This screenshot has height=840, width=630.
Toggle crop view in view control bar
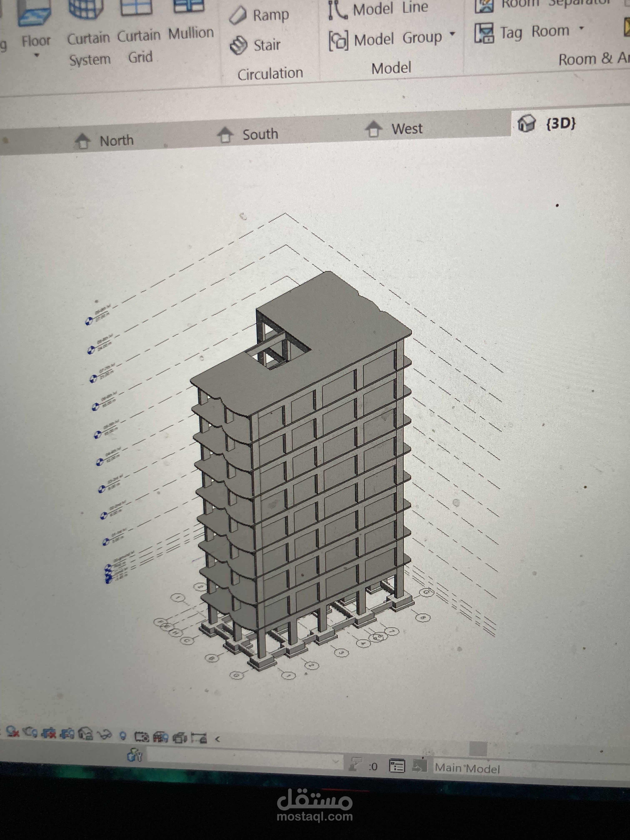click(x=49, y=732)
